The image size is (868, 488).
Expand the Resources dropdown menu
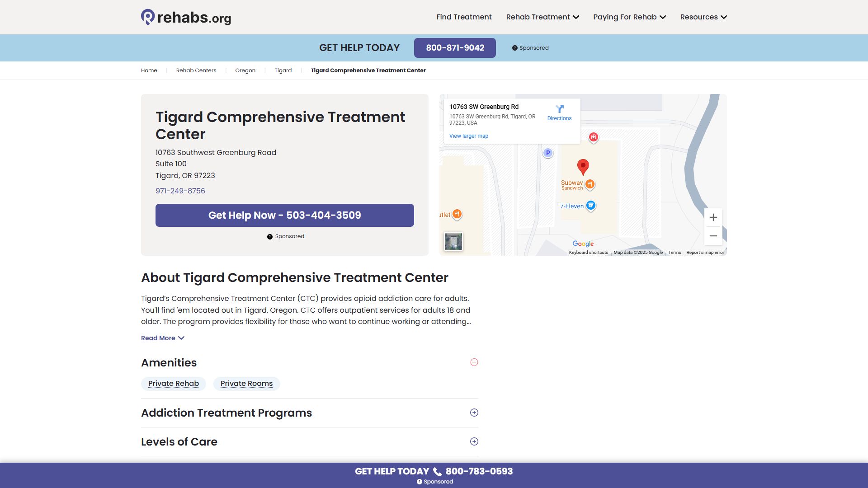[703, 17]
